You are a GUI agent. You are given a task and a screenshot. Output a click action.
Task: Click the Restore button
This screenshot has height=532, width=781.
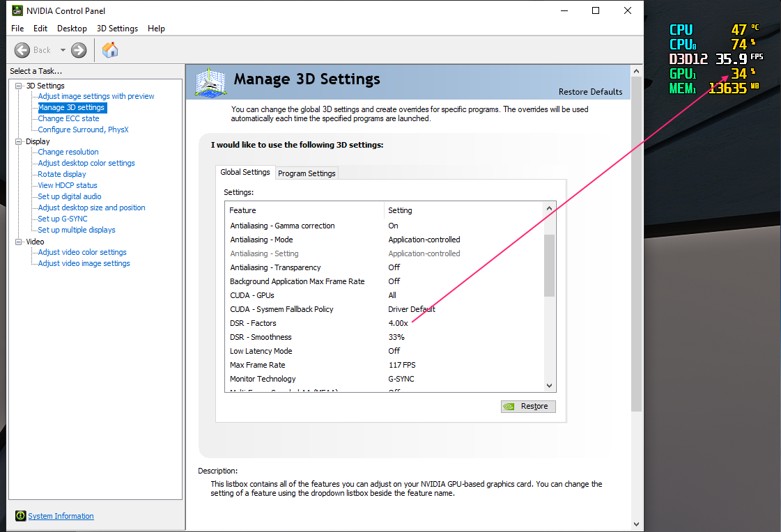[x=528, y=406]
